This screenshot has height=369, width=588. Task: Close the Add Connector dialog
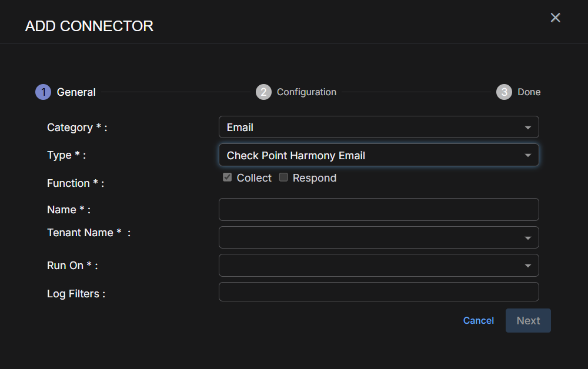(555, 18)
